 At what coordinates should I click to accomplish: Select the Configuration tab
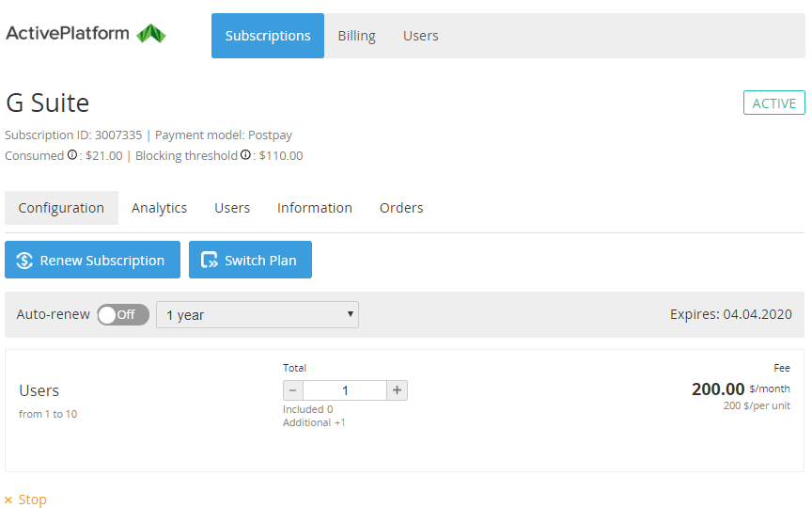(61, 208)
